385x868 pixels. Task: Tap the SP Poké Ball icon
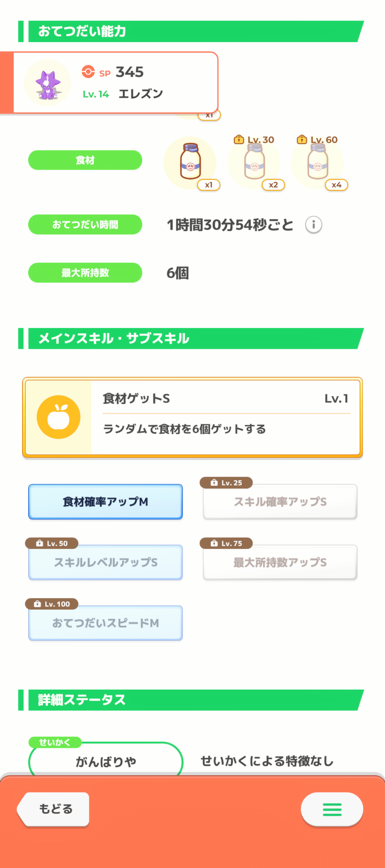88,72
